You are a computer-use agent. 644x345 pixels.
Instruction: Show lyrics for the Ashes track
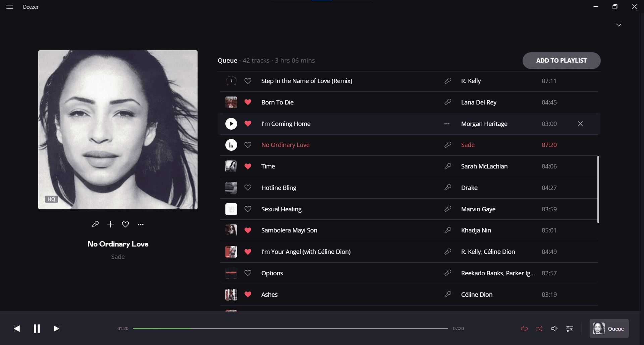[448, 294]
